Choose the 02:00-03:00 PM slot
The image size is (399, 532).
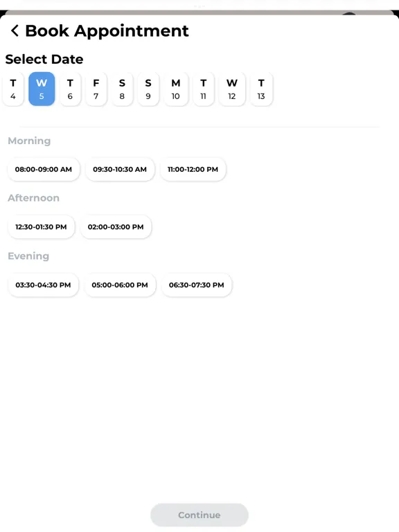tap(116, 227)
